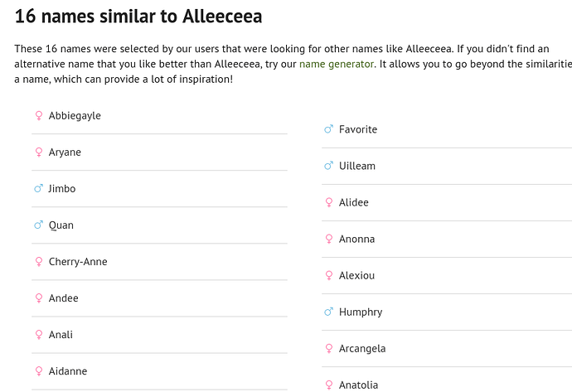
Task: Go to the name Anatolia
Action: pyautogui.click(x=359, y=385)
